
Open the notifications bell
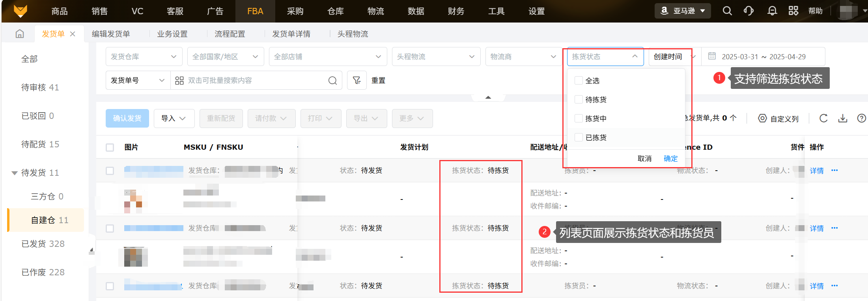pos(772,11)
